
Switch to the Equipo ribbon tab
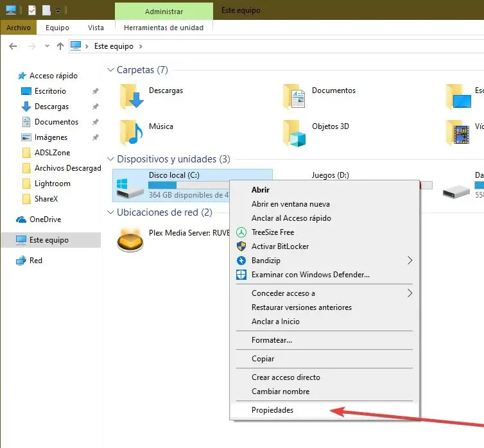(x=57, y=28)
